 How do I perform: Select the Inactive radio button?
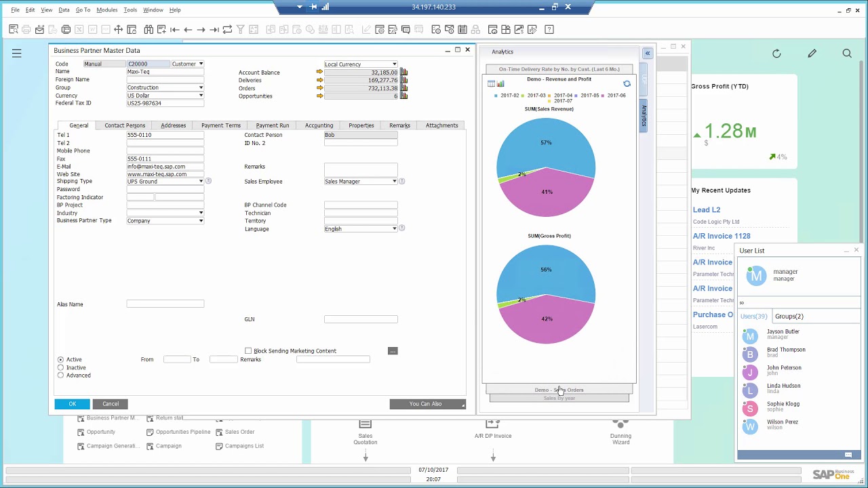point(61,367)
